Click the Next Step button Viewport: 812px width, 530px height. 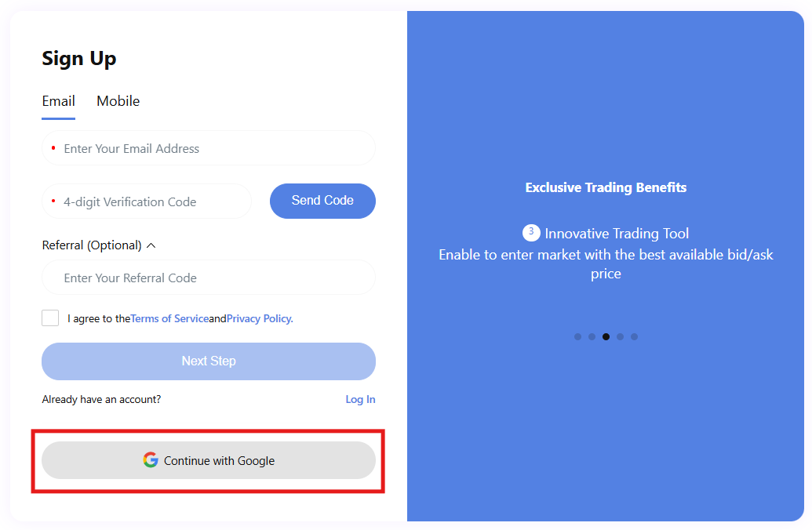[x=209, y=361]
